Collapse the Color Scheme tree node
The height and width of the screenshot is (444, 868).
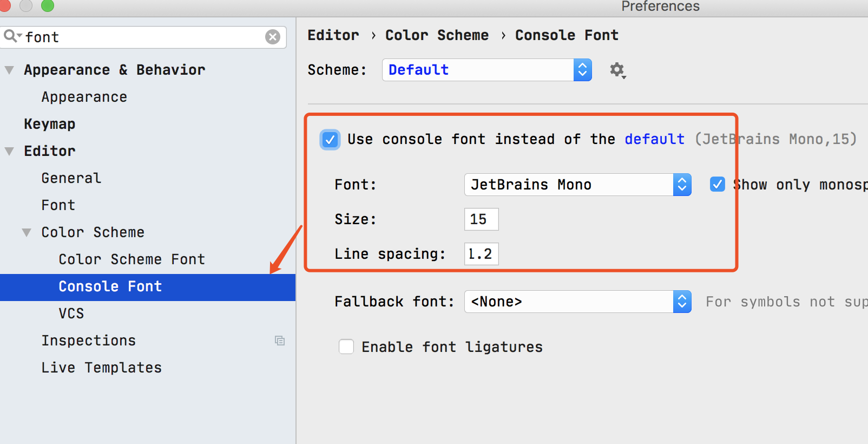(x=27, y=233)
